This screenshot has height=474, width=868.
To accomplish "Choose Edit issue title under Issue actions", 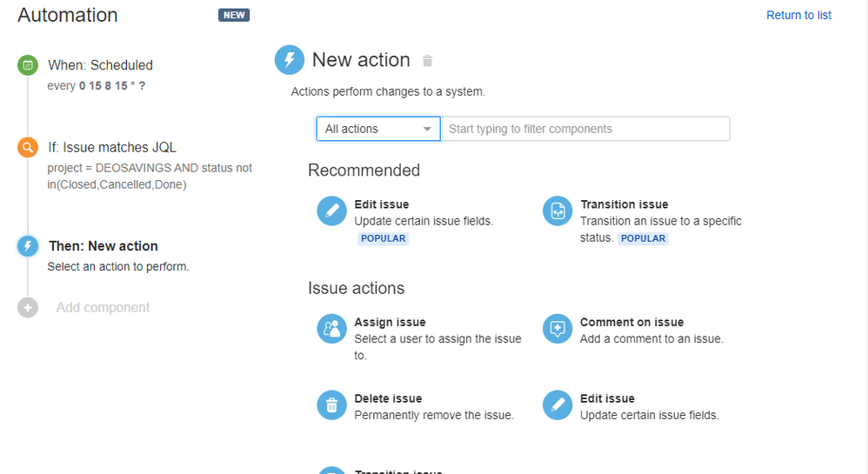I will pyautogui.click(x=607, y=398).
